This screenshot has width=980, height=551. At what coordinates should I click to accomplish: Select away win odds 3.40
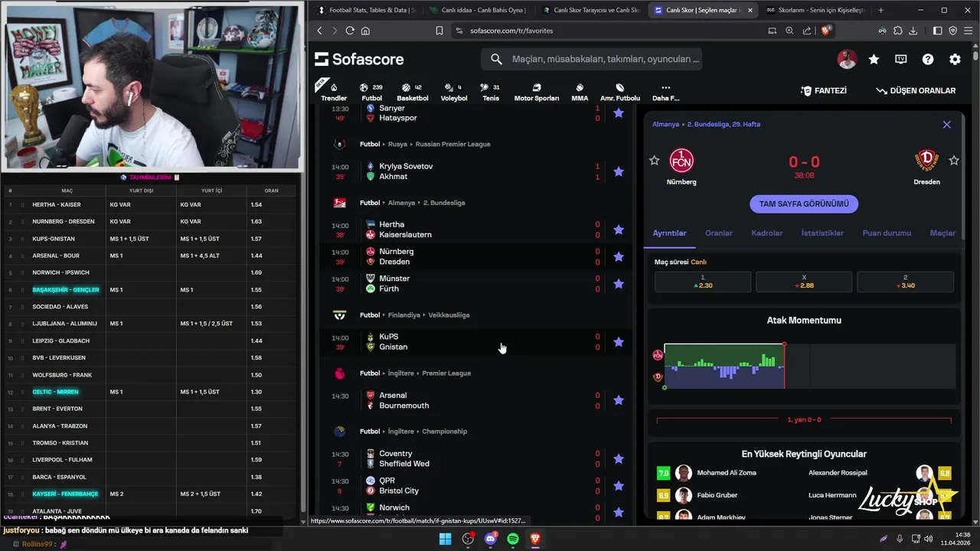click(x=905, y=282)
